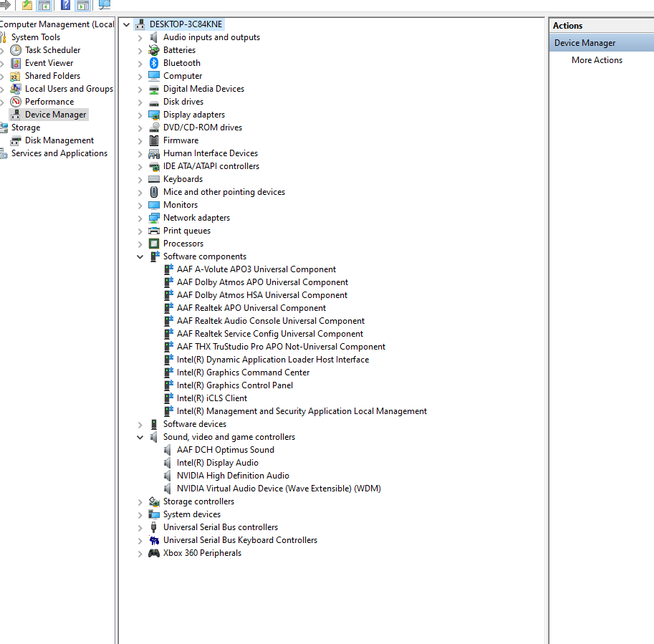This screenshot has width=654, height=644.
Task: Collapse the Software components category
Action: click(x=140, y=256)
